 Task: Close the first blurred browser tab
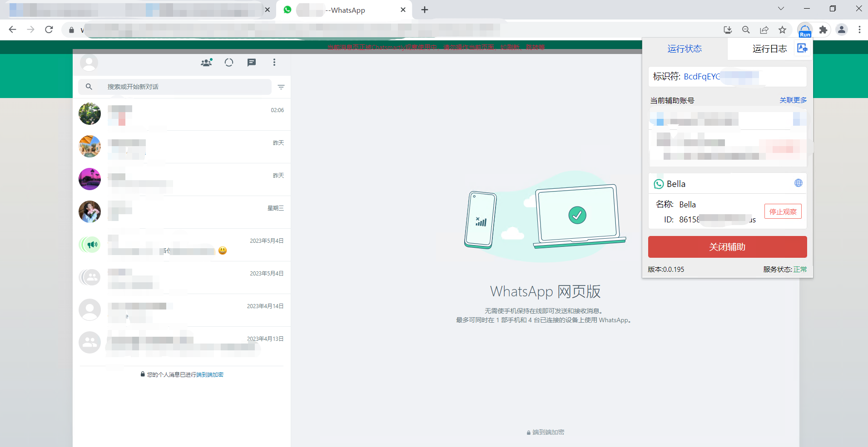[268, 10]
